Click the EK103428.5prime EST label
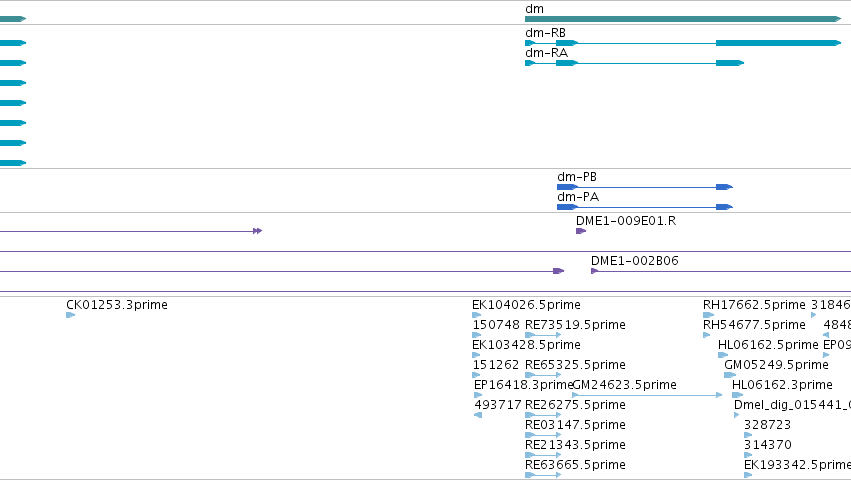 coord(526,345)
